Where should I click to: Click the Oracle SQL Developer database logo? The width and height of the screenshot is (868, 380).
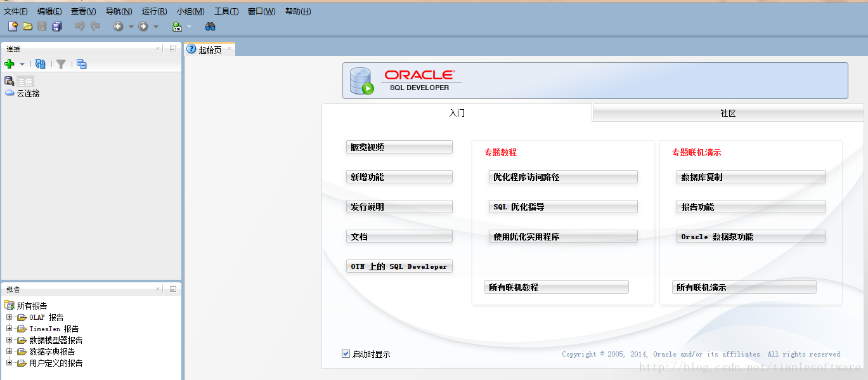point(362,81)
